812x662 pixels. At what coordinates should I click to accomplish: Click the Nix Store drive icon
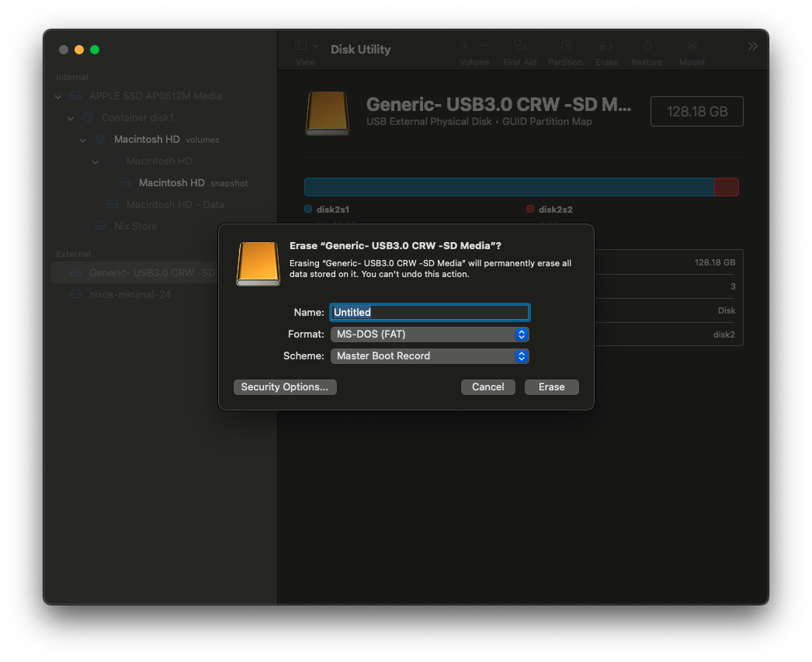(100, 226)
